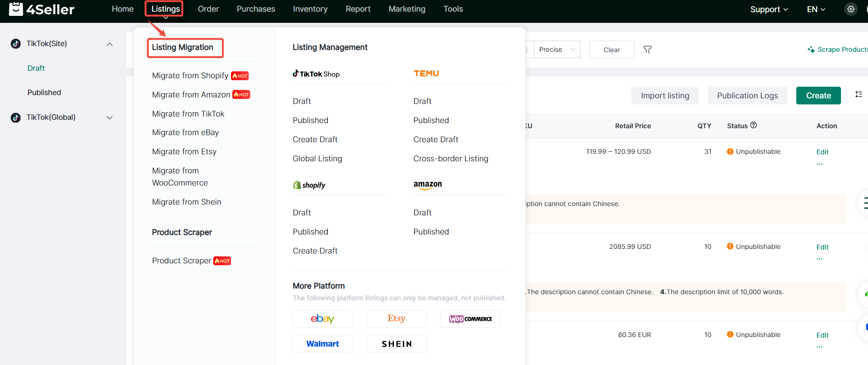Click the Shopify logo heading
868x365 pixels.
tap(309, 185)
